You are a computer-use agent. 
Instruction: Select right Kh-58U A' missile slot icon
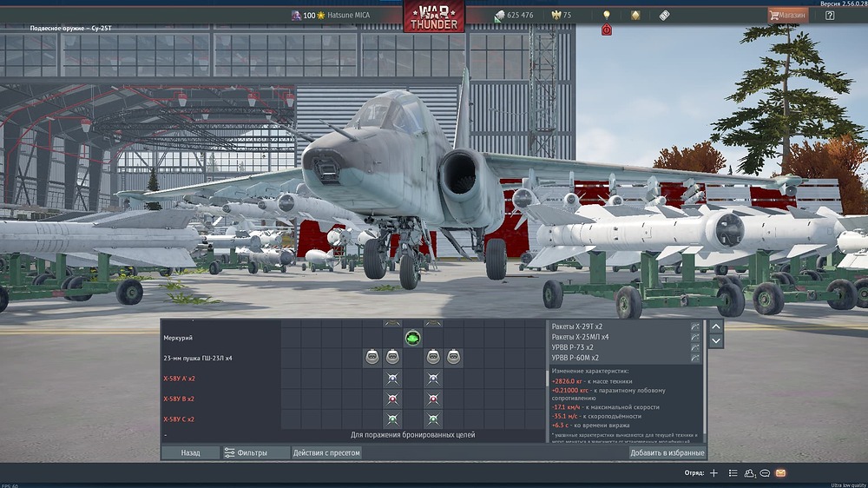pyautogui.click(x=433, y=379)
